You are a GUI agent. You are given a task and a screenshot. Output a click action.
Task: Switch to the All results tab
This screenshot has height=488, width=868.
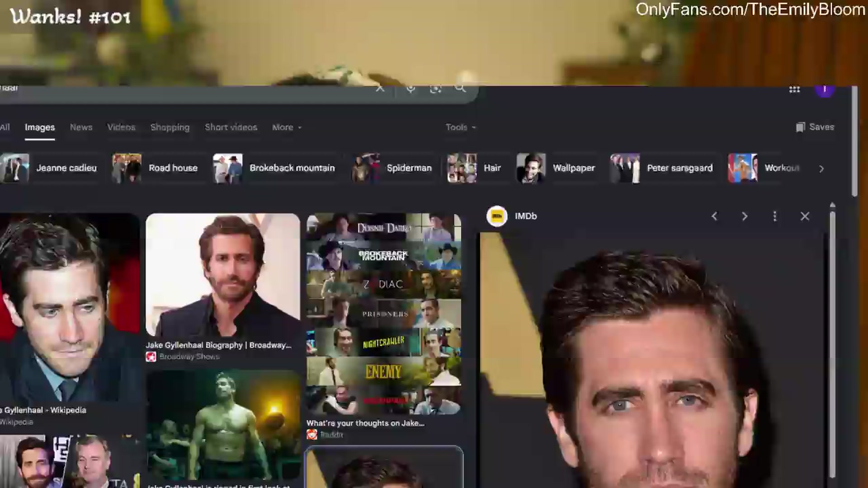[x=5, y=127]
